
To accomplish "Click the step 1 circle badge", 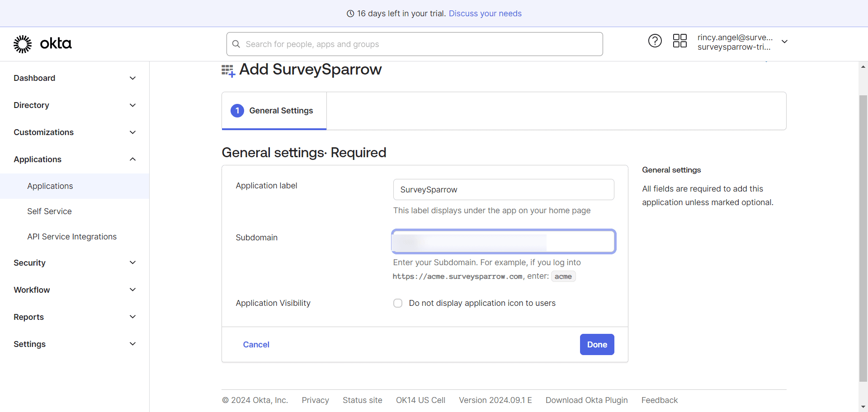I will click(237, 111).
